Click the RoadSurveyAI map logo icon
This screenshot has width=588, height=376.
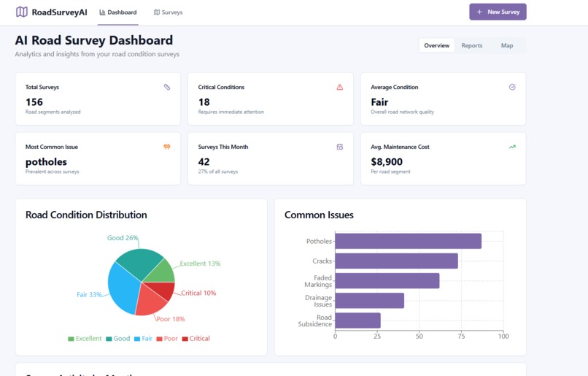(x=22, y=12)
